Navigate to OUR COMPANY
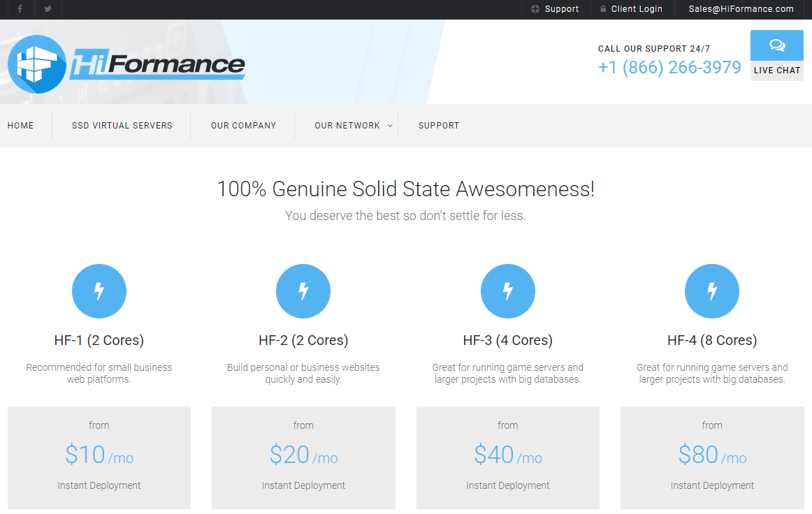 tap(242, 126)
